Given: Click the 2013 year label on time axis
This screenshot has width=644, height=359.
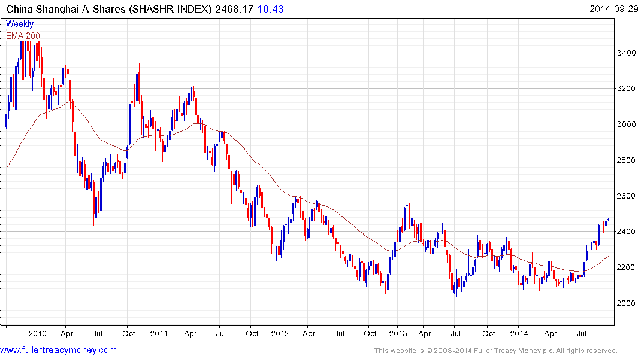Looking at the screenshot, I should coord(398,333).
